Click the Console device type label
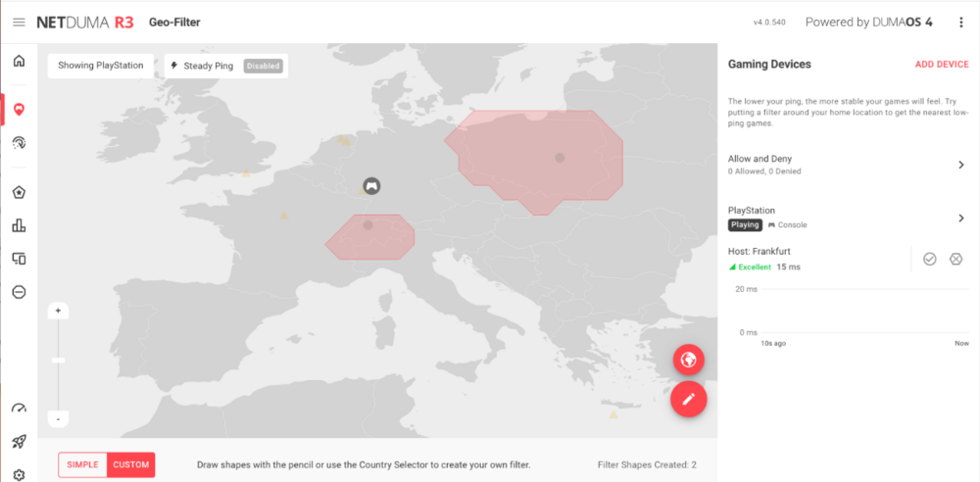This screenshot has width=980, height=482. [x=788, y=225]
